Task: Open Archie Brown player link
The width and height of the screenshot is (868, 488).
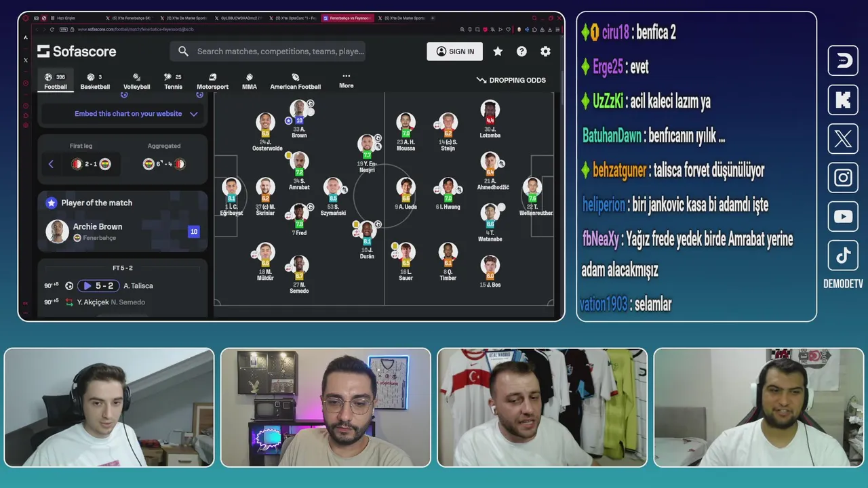Action: tap(98, 226)
